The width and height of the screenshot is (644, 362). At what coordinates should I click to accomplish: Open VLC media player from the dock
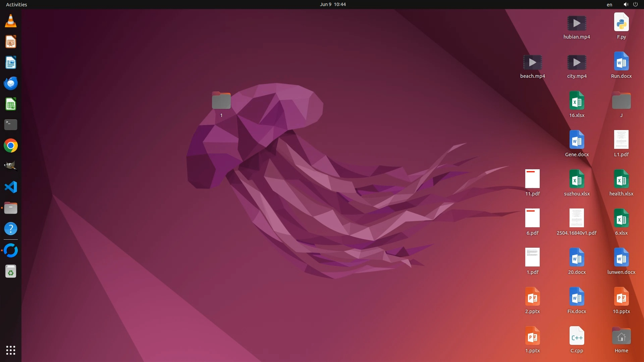click(11, 21)
